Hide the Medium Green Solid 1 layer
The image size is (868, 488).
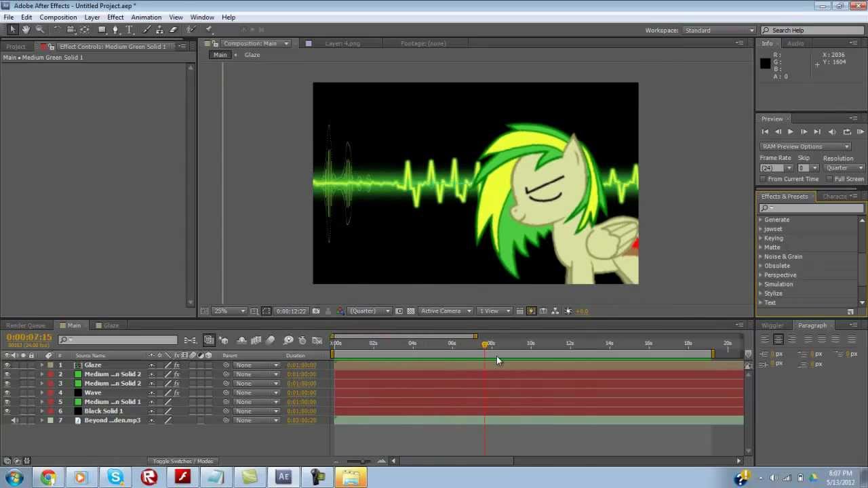pyautogui.click(x=7, y=402)
